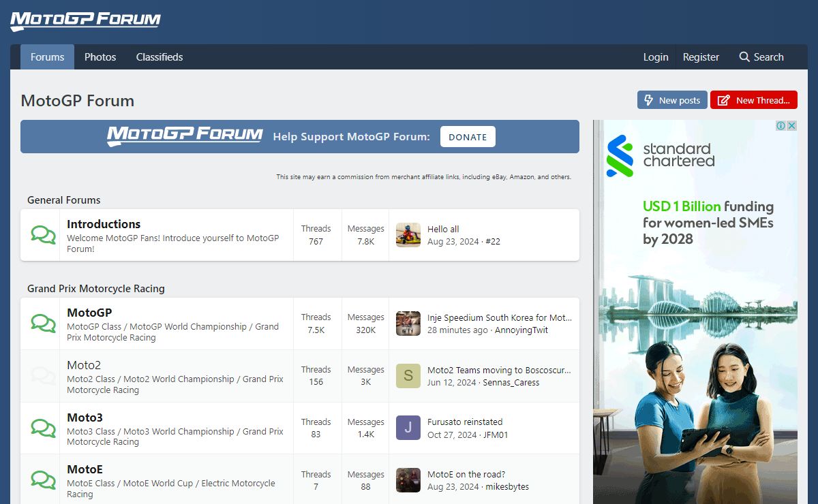Viewport: 818px width, 504px height.
Task: Open the Hello all thread
Action: coord(443,230)
